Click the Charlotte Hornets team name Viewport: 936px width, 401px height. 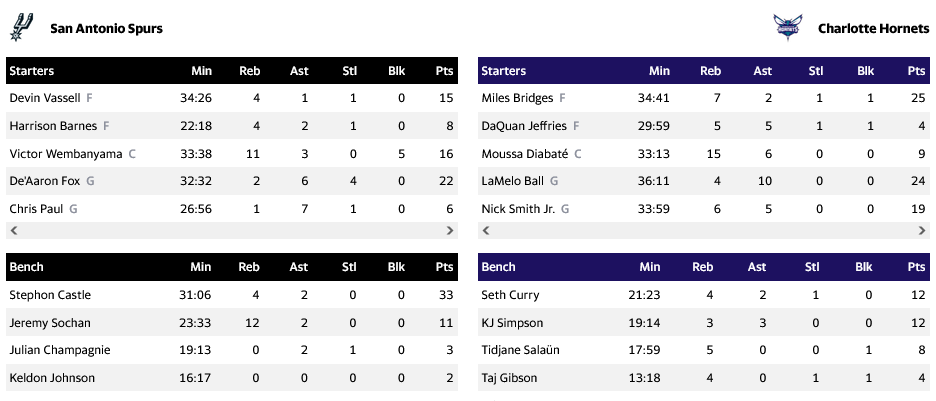pos(873,29)
